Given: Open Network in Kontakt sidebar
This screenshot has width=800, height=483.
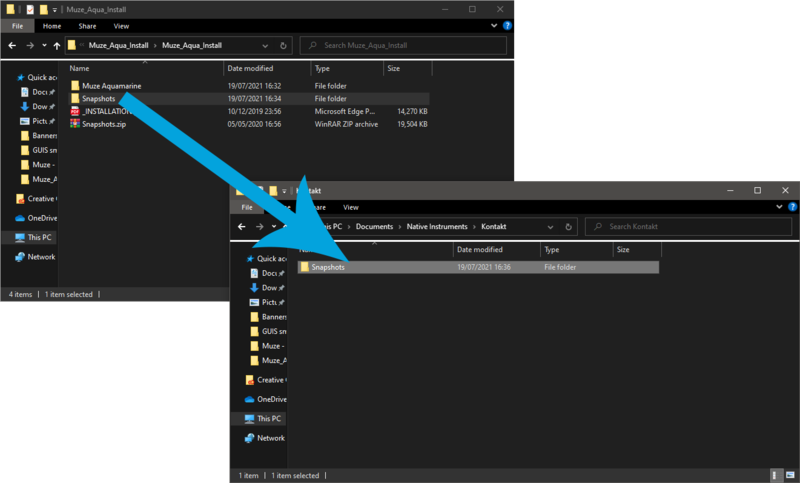Looking at the screenshot, I should coord(265,438).
